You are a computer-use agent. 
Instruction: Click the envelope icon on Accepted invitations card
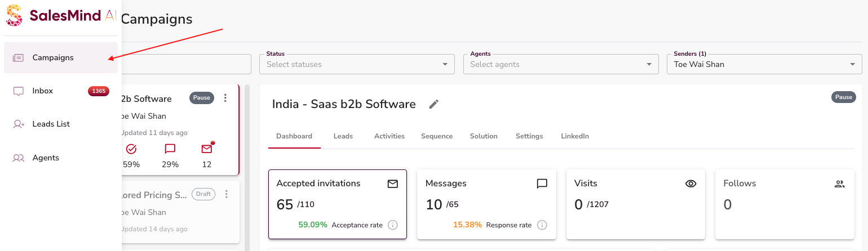pos(393,183)
